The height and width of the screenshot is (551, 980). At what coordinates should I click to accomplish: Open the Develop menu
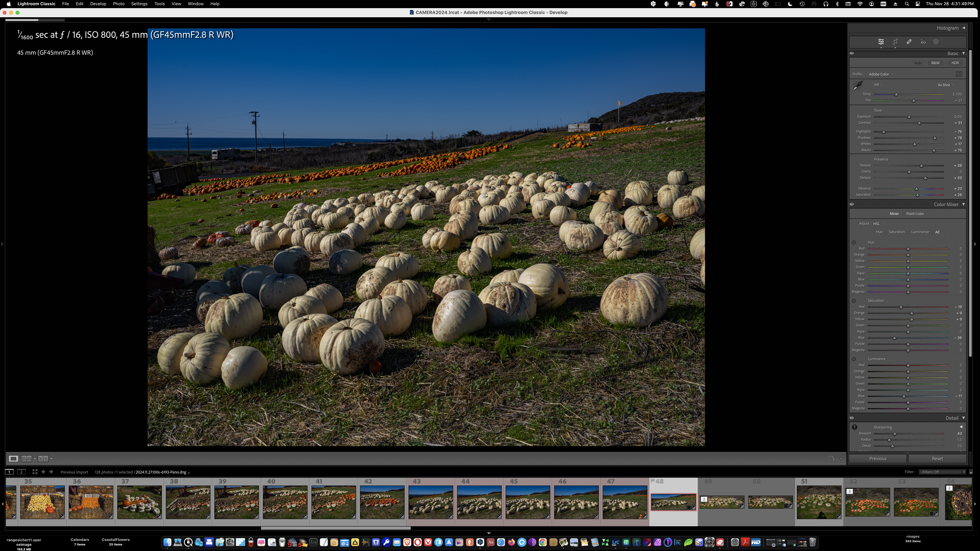pos(98,4)
